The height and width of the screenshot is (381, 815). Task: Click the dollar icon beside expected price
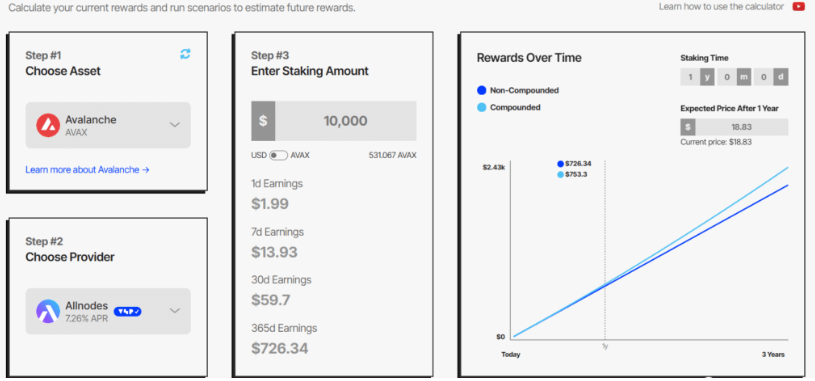pyautogui.click(x=688, y=127)
